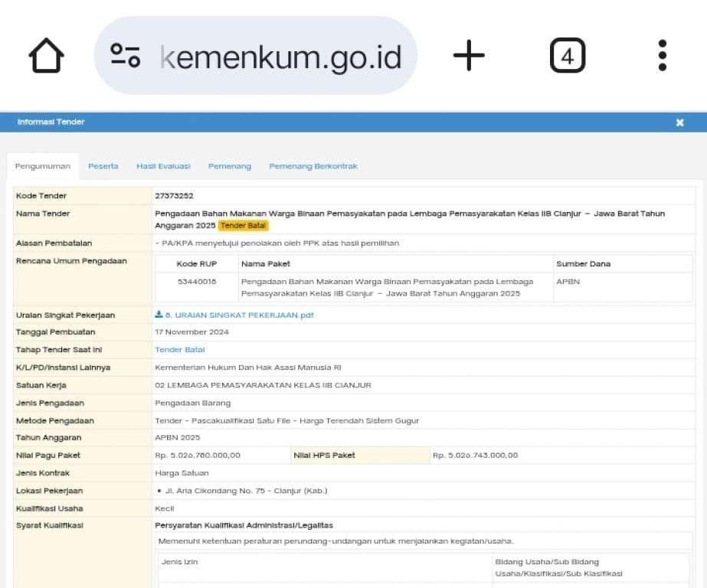This screenshot has height=588, width=707.
Task: Select the Pengadaan Barang value
Action: (192, 403)
